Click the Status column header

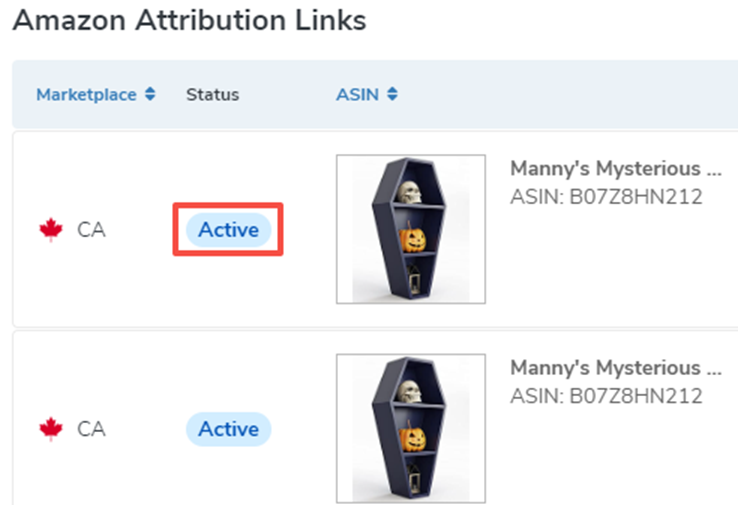click(212, 95)
